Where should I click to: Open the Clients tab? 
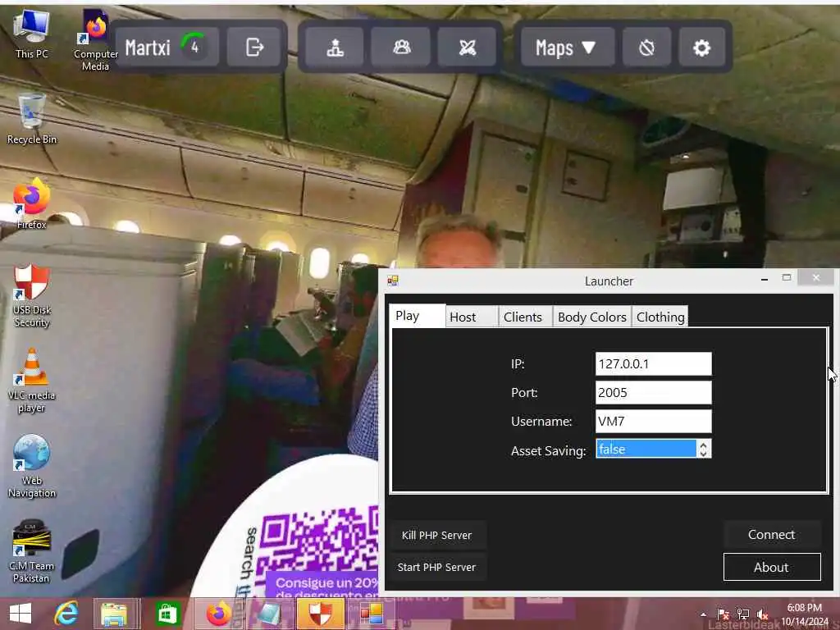coord(524,317)
